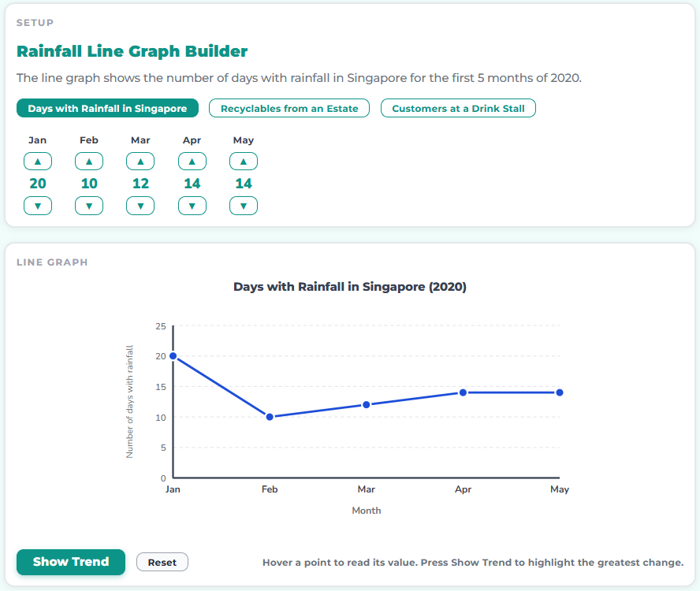Increase the Feb rainfall value

coord(89,161)
